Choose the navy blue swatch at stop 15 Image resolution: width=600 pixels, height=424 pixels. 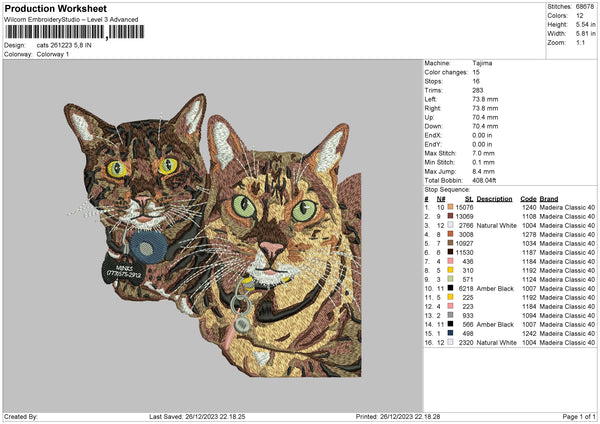[451, 333]
